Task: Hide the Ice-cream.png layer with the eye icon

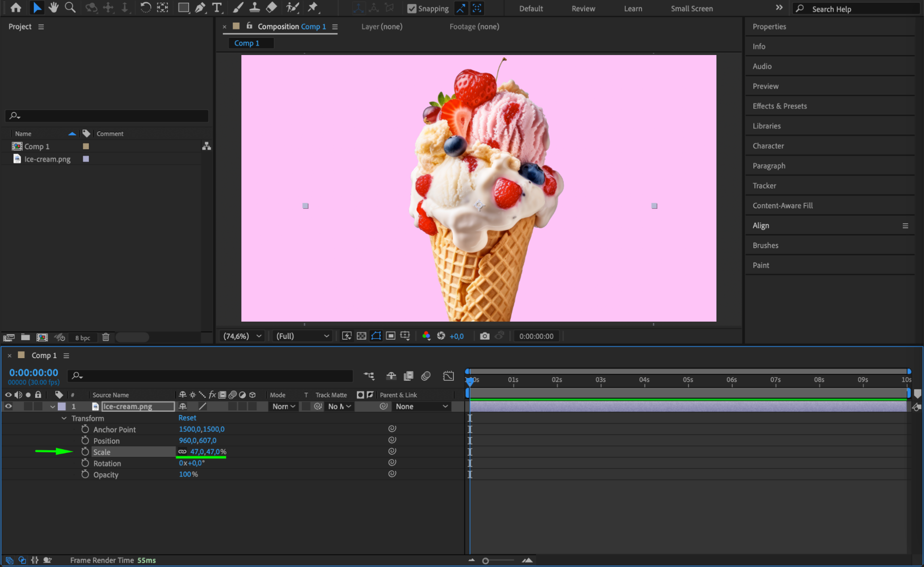Action: click(8, 406)
